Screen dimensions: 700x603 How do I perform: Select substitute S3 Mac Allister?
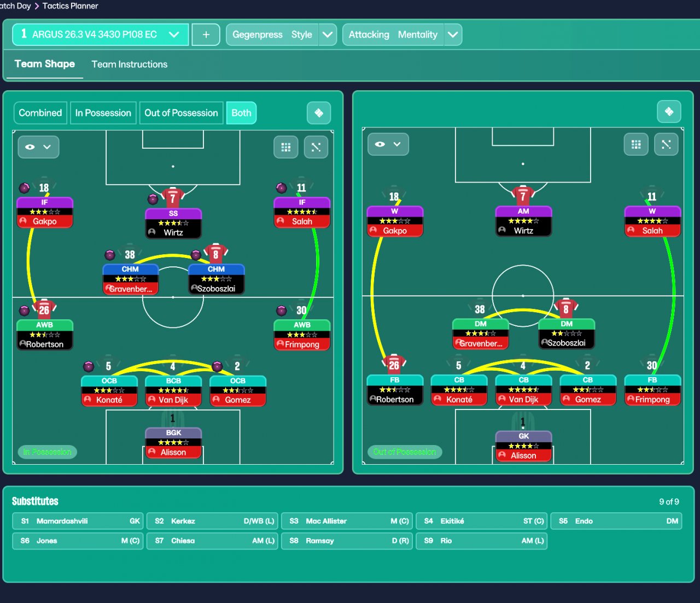(347, 521)
